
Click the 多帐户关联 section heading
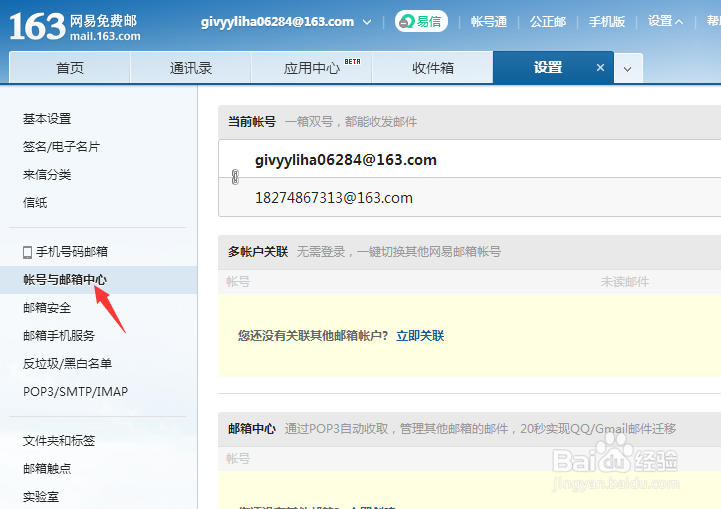click(x=258, y=252)
